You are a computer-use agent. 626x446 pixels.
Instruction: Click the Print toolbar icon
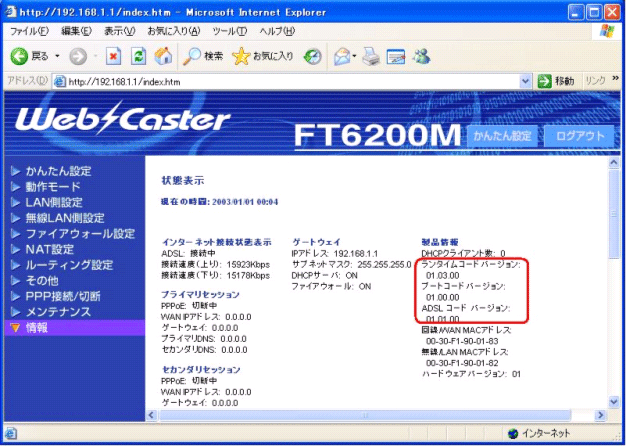370,56
